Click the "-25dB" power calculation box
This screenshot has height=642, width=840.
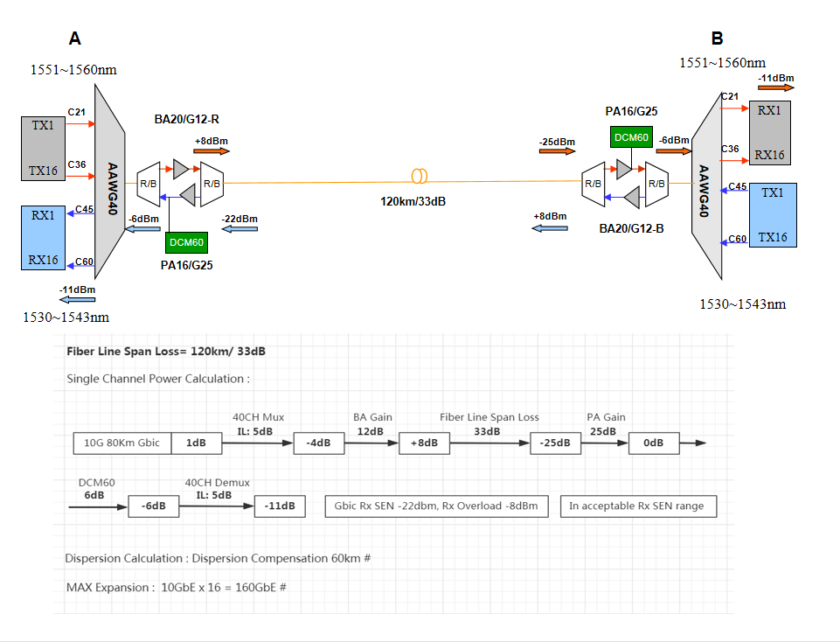click(556, 443)
